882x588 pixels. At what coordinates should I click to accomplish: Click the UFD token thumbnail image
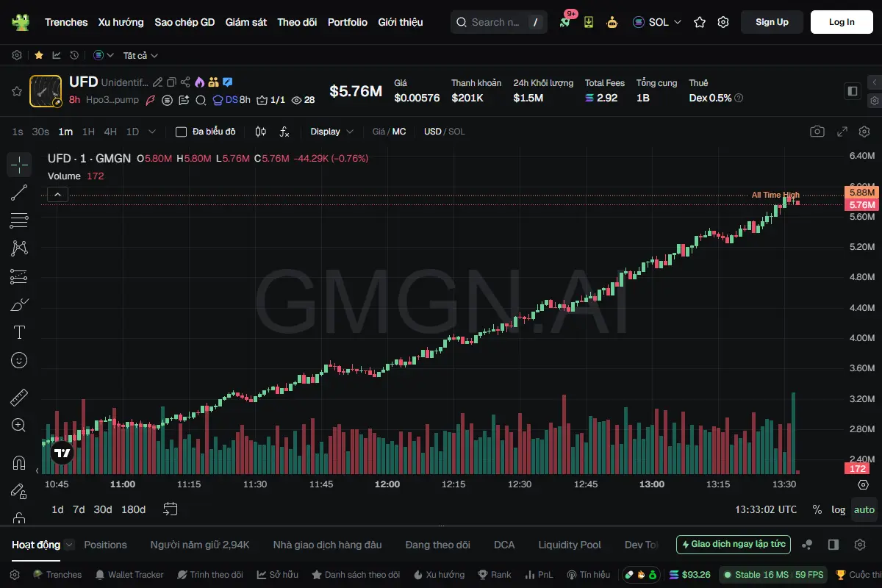[x=46, y=91]
